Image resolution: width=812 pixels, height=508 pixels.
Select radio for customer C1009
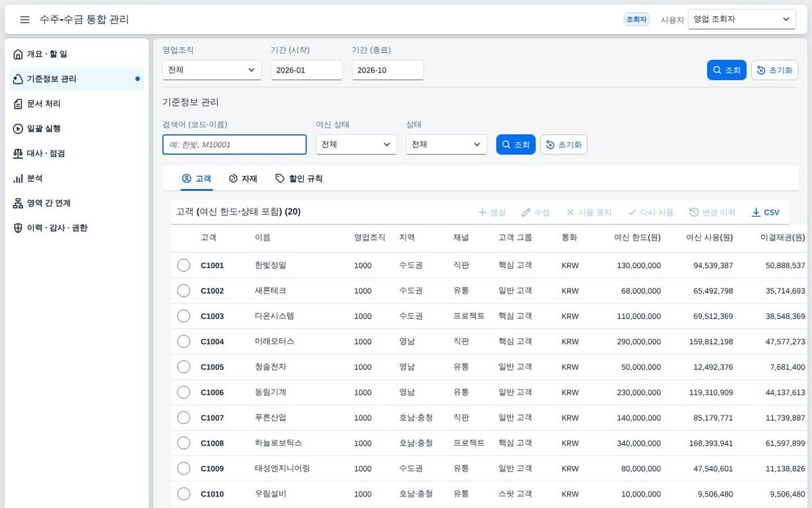click(x=183, y=469)
